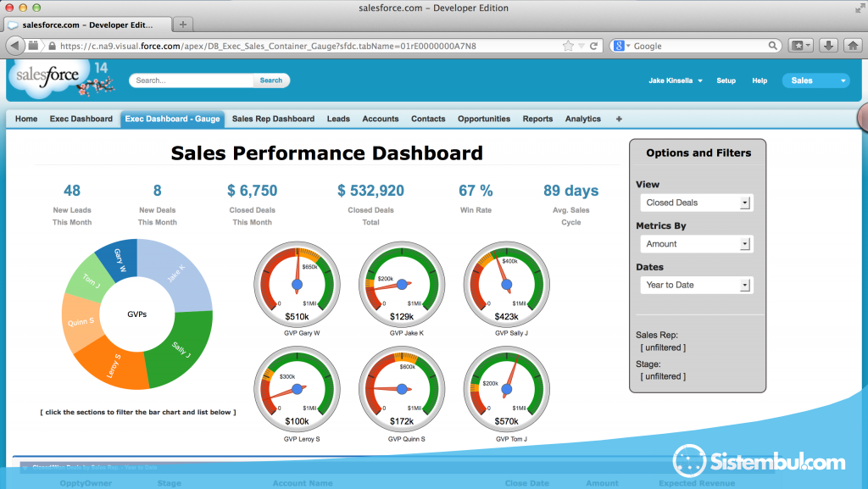
Task: Open the View dropdown showing Closed Deals
Action: [697, 203]
